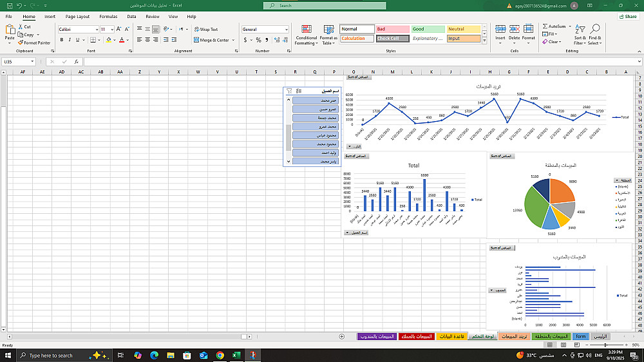Apply Comma Style
This screenshot has height=362, width=644.
267,41
